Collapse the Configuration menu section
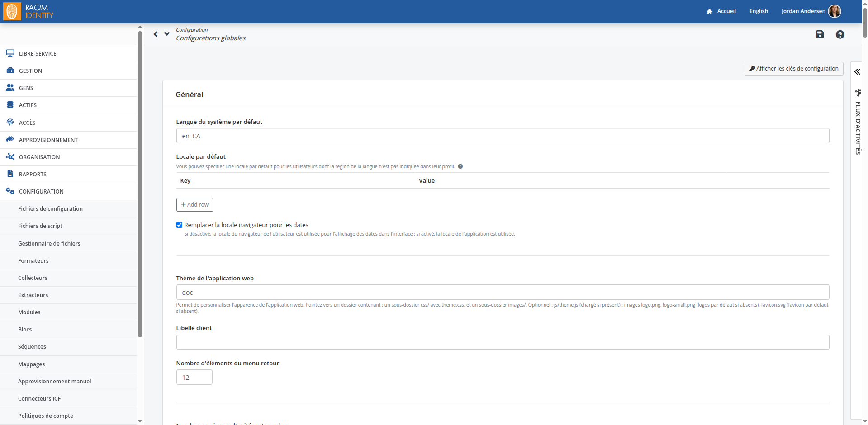 click(41, 192)
